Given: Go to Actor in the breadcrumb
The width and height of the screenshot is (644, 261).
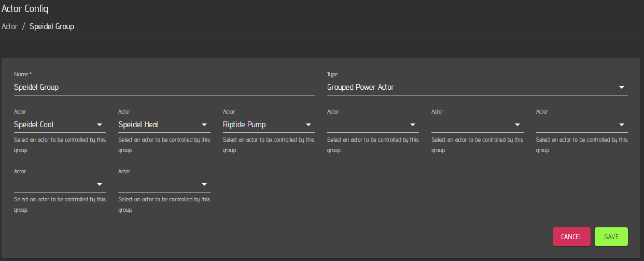Looking at the screenshot, I should 10,26.
